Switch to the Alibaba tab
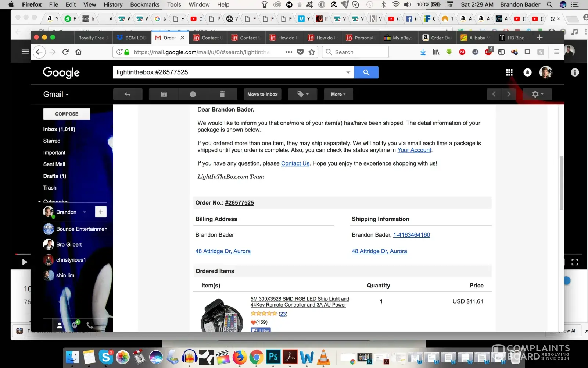Image resolution: width=588 pixels, height=368 pixels. (x=476, y=38)
